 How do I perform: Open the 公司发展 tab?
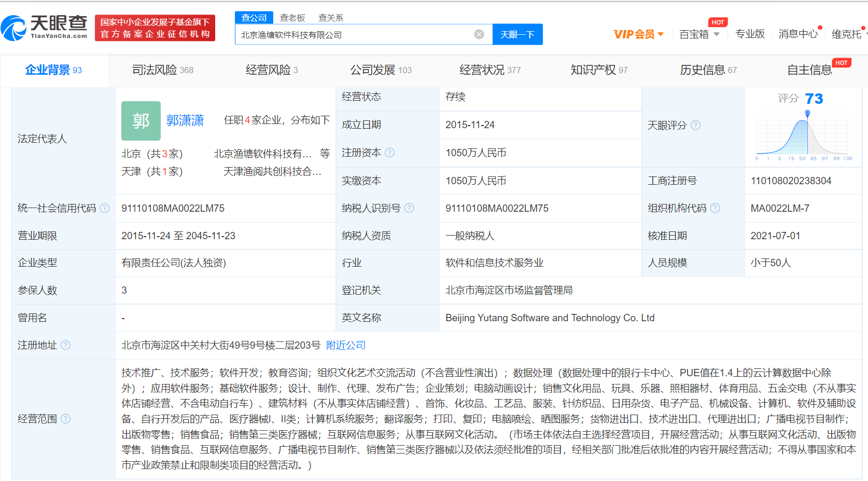pyautogui.click(x=381, y=70)
